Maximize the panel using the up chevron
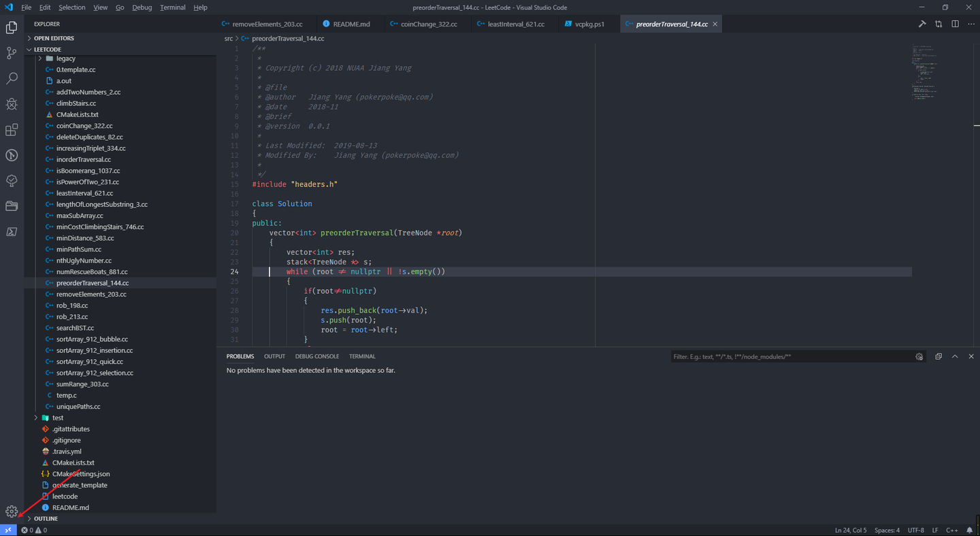The width and height of the screenshot is (980, 536). pyautogui.click(x=955, y=356)
